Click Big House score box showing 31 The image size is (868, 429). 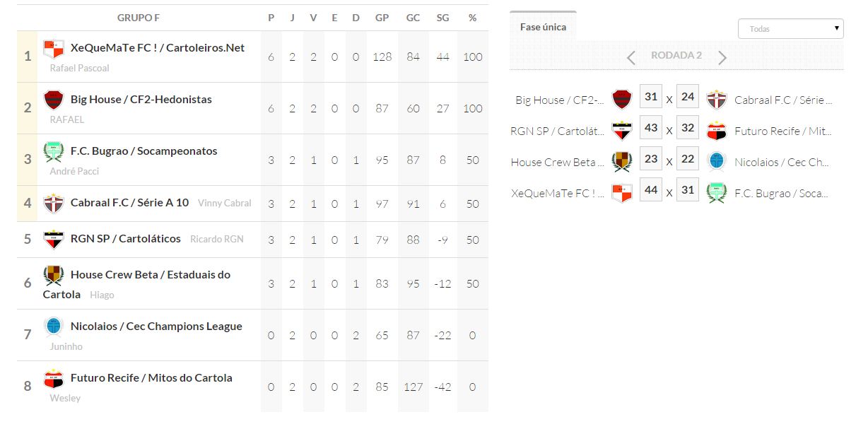[651, 97]
